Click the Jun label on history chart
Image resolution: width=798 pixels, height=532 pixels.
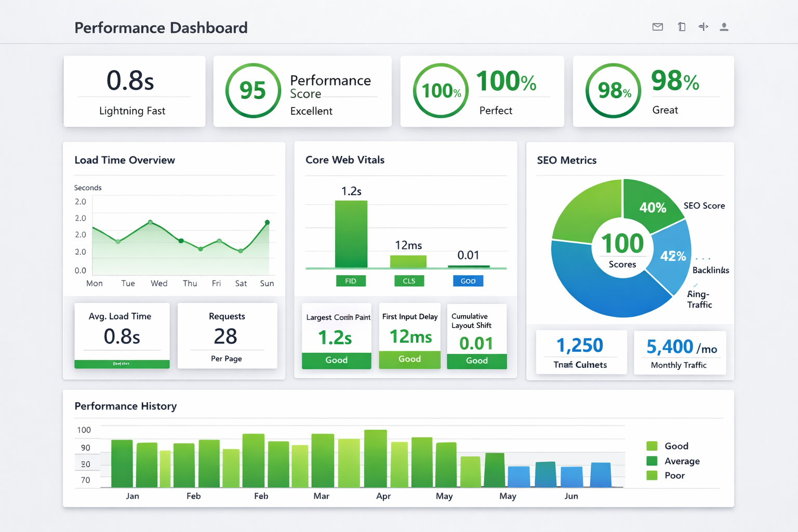[571, 496]
